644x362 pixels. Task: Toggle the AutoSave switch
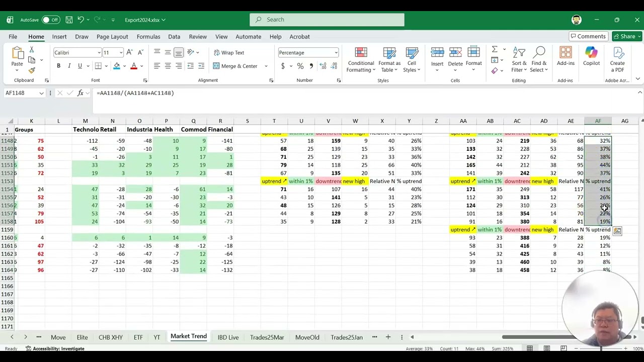point(50,20)
